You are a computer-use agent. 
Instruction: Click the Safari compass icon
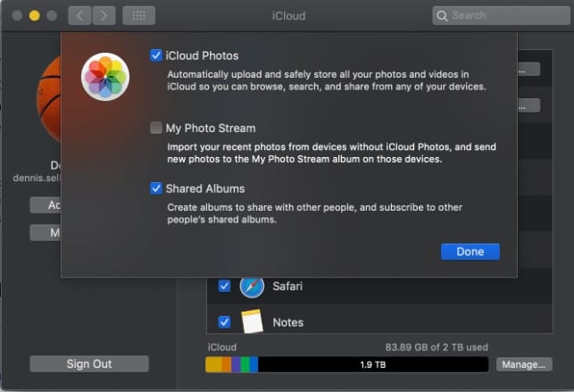pyautogui.click(x=252, y=287)
